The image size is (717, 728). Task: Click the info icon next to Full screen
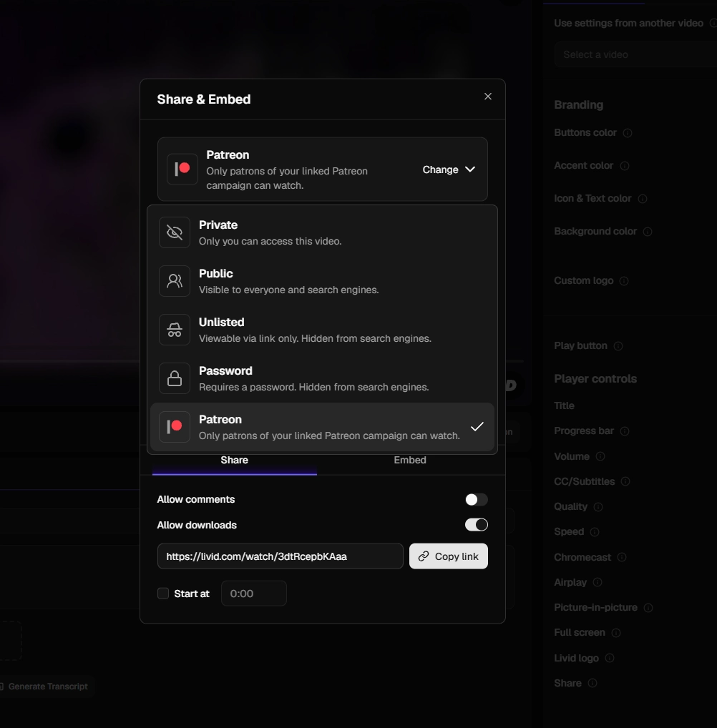(x=615, y=633)
